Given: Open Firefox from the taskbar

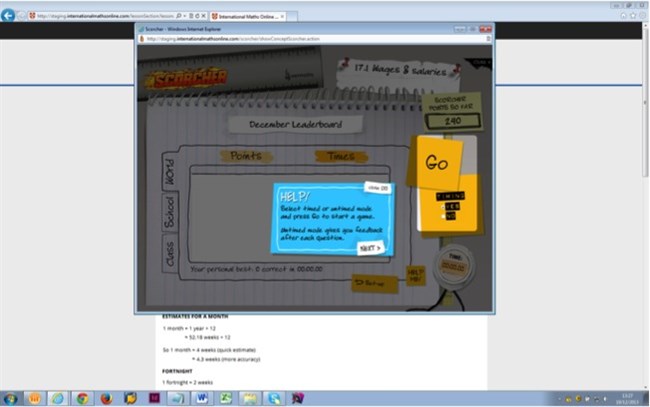Looking at the screenshot, I should click(x=106, y=398).
